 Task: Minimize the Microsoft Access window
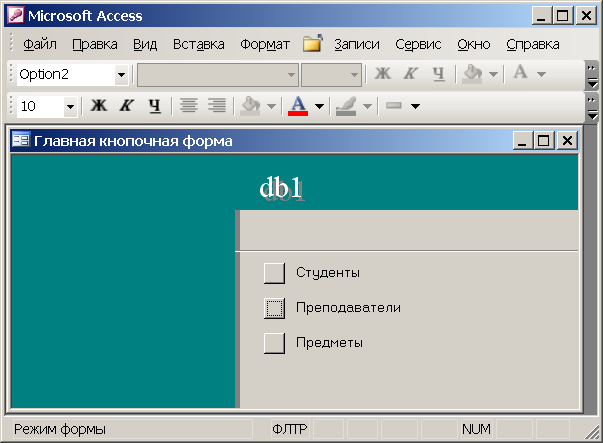click(541, 16)
